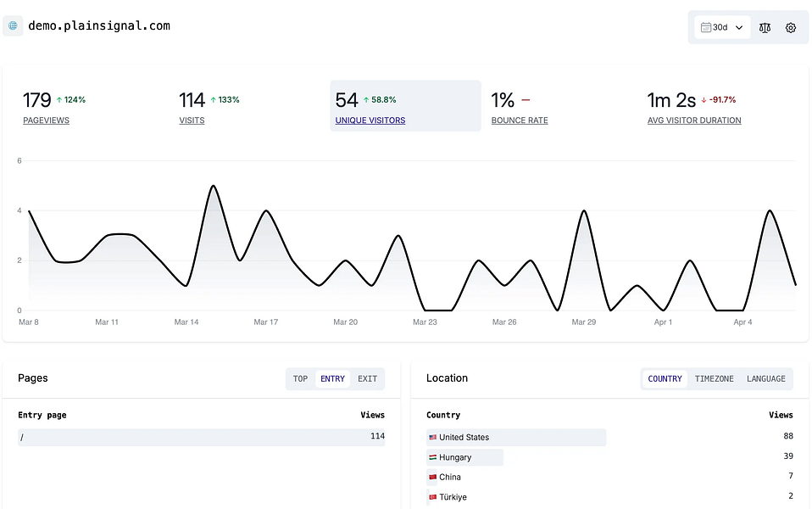This screenshot has height=509, width=812.
Task: Open the settings gear icon
Action: tap(790, 27)
